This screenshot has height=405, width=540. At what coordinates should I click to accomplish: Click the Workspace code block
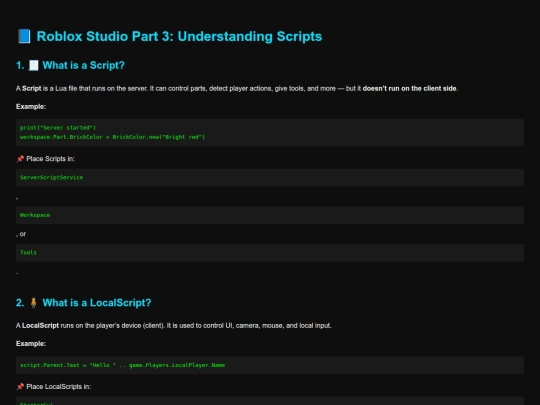(x=270, y=215)
